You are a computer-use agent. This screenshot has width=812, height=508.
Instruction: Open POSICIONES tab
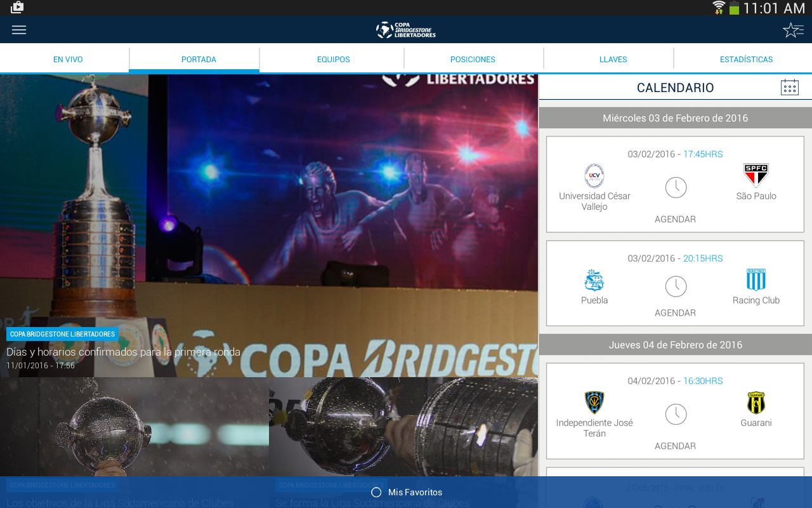click(473, 59)
